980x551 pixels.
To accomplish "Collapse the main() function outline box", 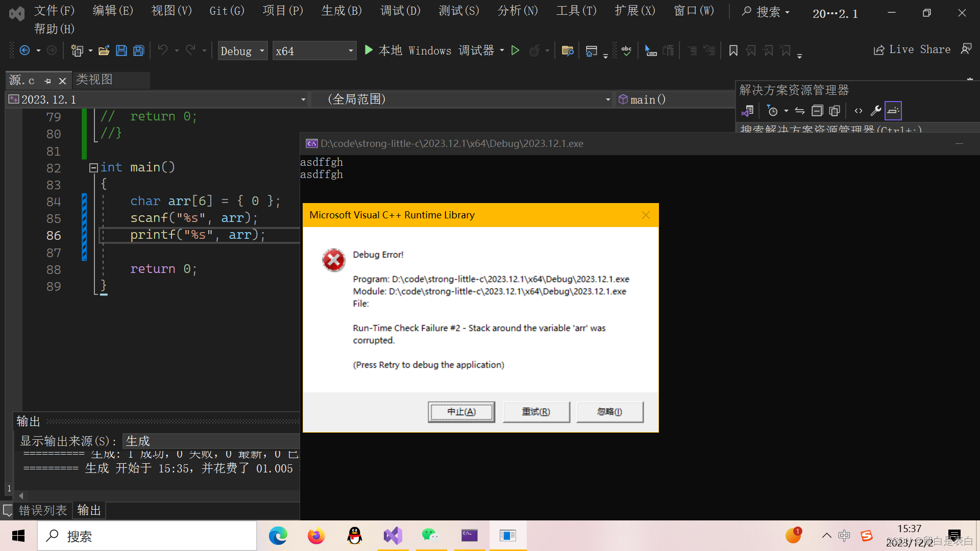I will [x=93, y=167].
